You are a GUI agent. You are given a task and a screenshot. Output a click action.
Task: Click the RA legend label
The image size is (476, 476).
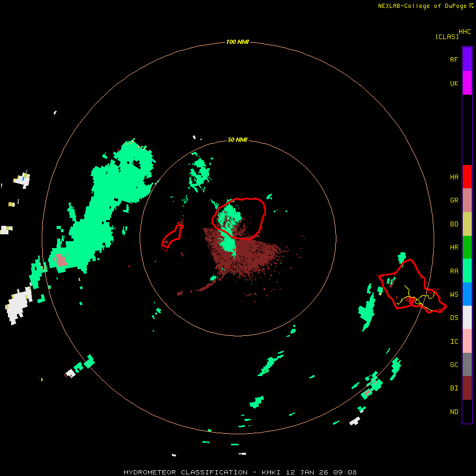point(454,271)
